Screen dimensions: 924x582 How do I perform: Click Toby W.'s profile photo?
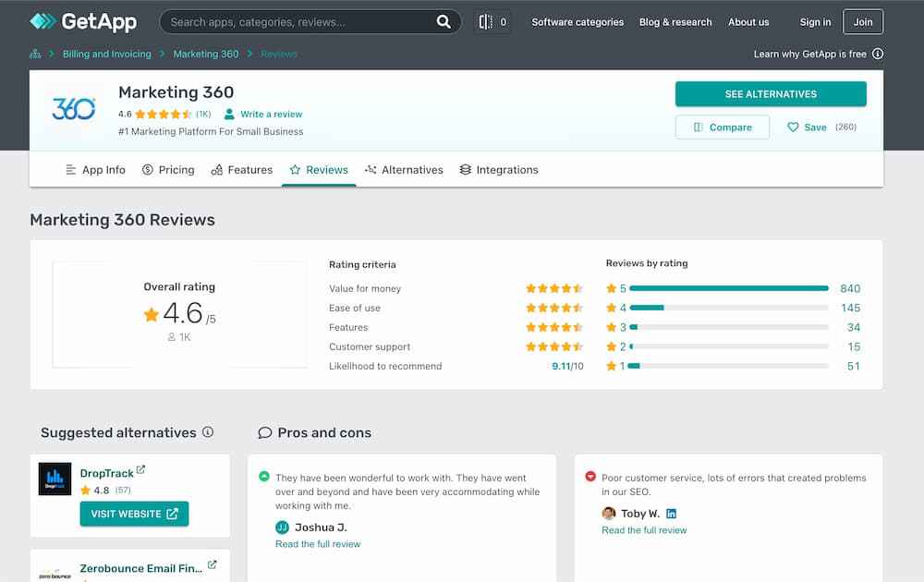coord(609,513)
